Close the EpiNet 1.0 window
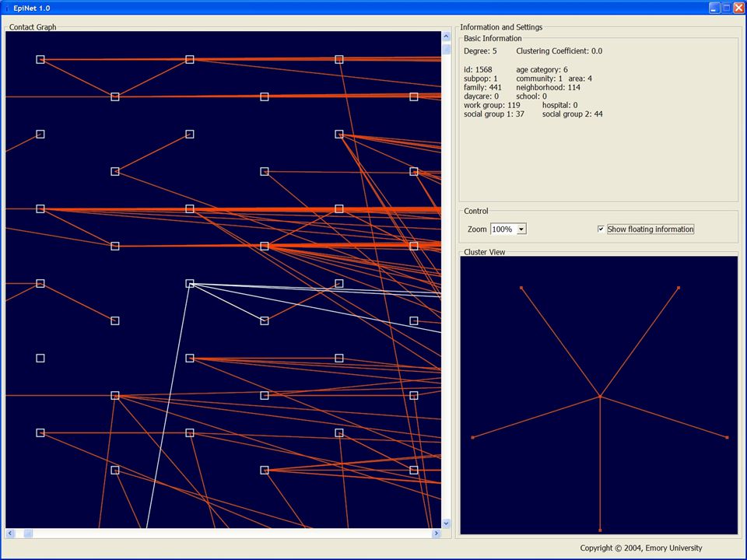 pyautogui.click(x=738, y=8)
